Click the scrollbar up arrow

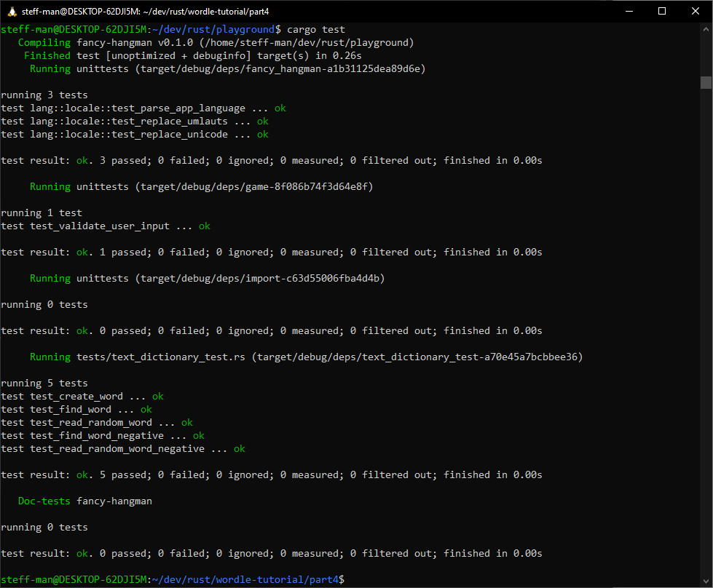[706, 29]
